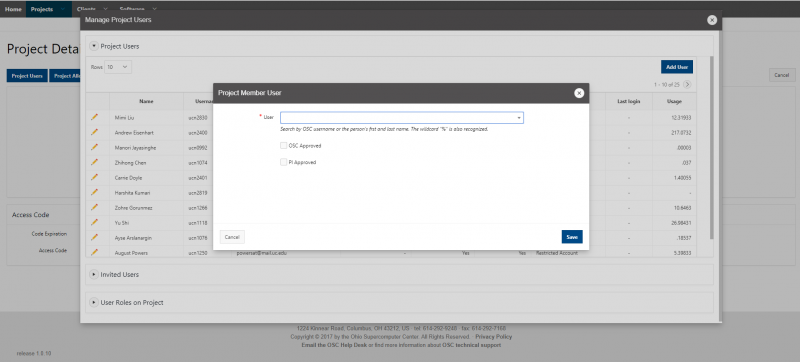The width and height of the screenshot is (800, 362).
Task: Expand the User Roles on Project section
Action: (x=94, y=302)
